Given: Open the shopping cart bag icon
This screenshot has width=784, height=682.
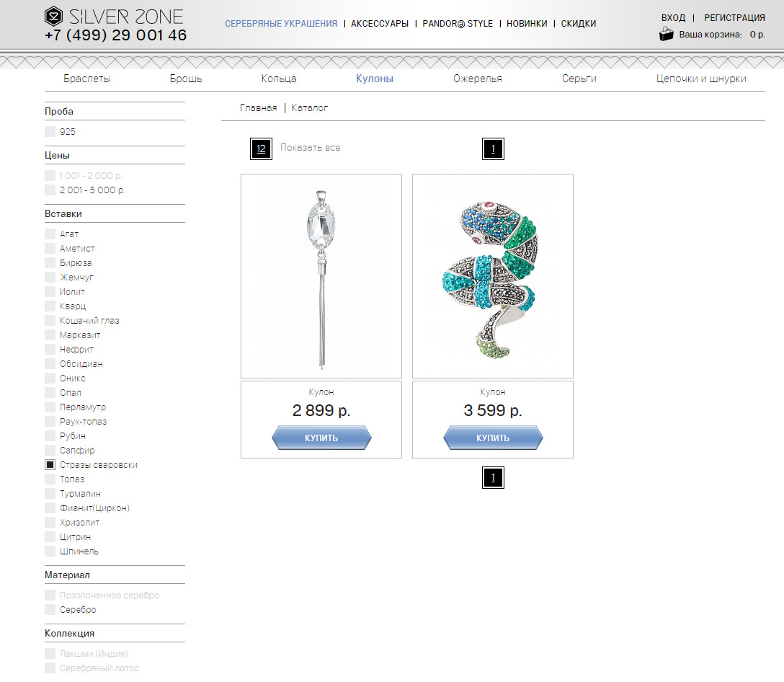Looking at the screenshot, I should (x=666, y=34).
